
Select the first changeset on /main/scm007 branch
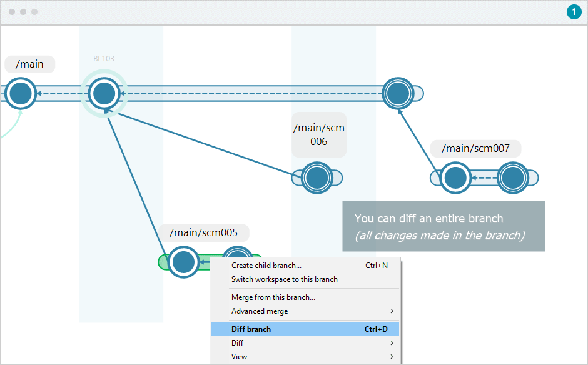[455, 177]
